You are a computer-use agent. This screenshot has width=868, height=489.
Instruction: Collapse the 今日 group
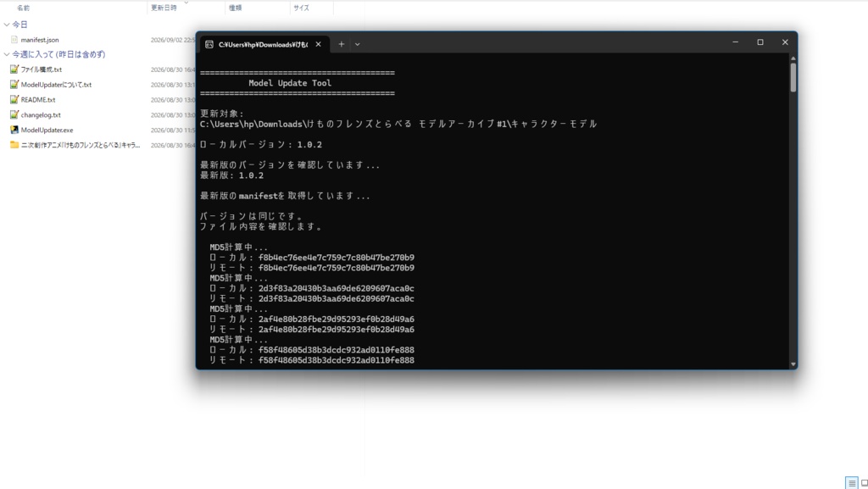pos(7,25)
